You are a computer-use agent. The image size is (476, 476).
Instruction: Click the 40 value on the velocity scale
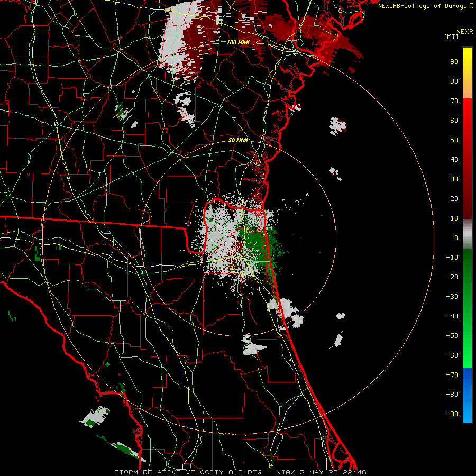point(454,160)
